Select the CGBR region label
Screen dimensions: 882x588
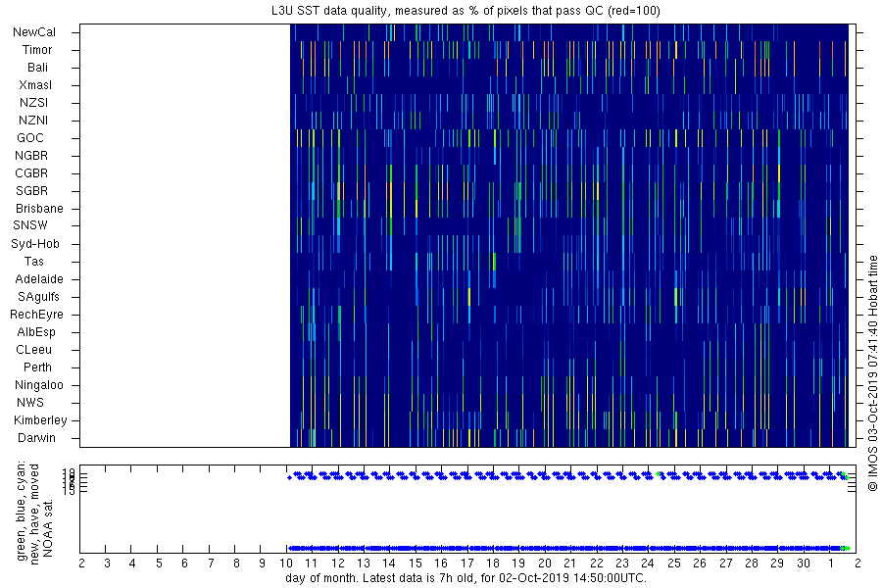pos(31,173)
